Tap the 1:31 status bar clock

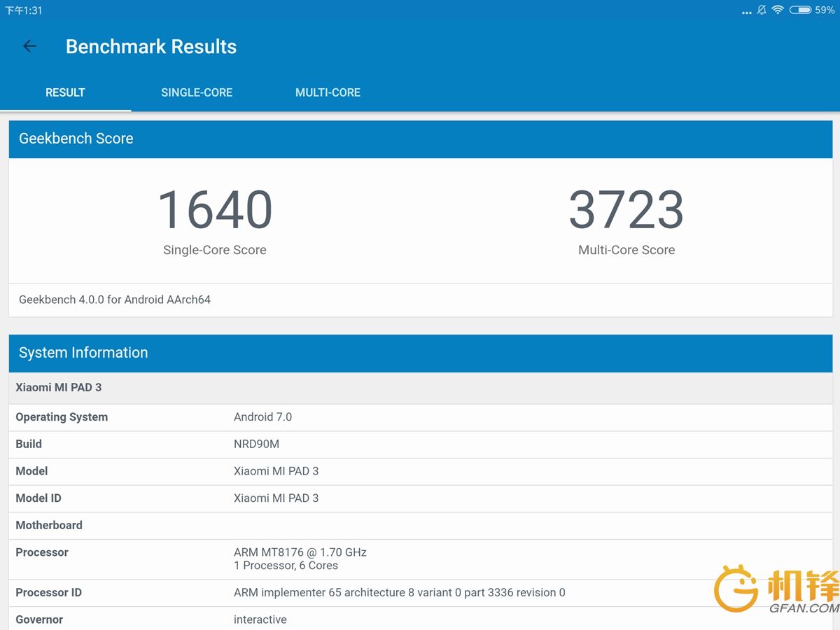click(24, 10)
